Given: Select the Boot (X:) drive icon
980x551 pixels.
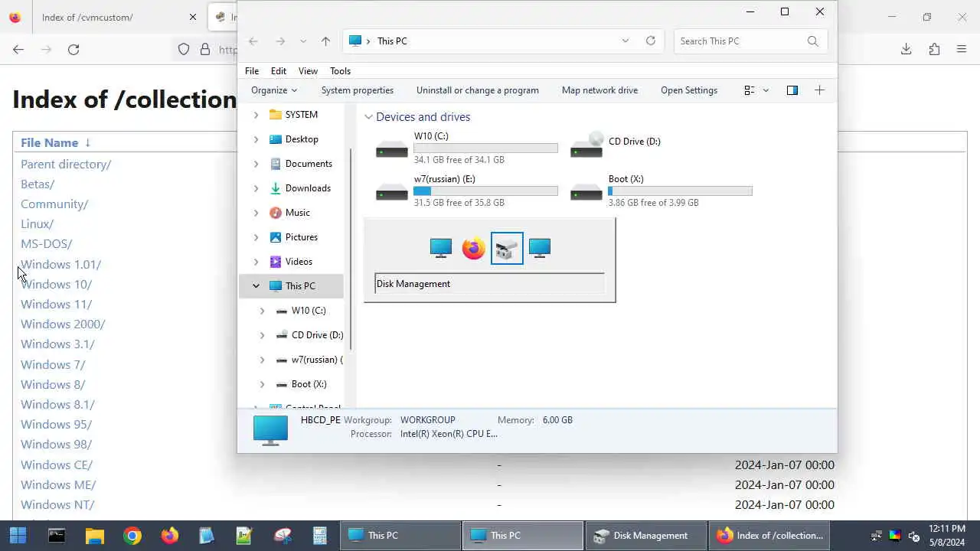Looking at the screenshot, I should pyautogui.click(x=586, y=191).
